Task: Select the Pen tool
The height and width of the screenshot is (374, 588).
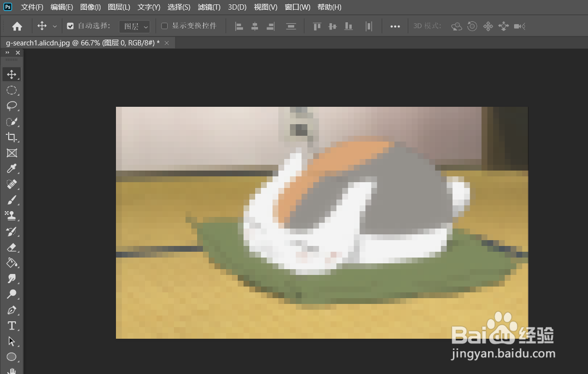Action: (x=12, y=310)
